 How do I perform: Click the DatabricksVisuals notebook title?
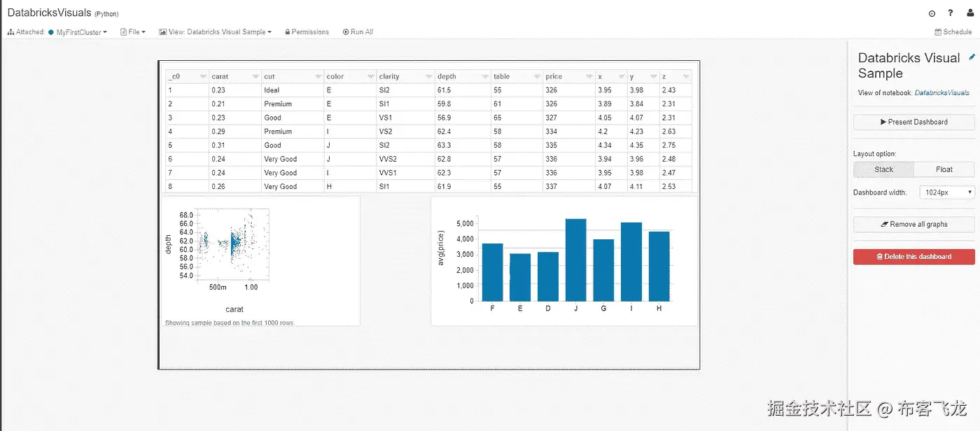(49, 13)
